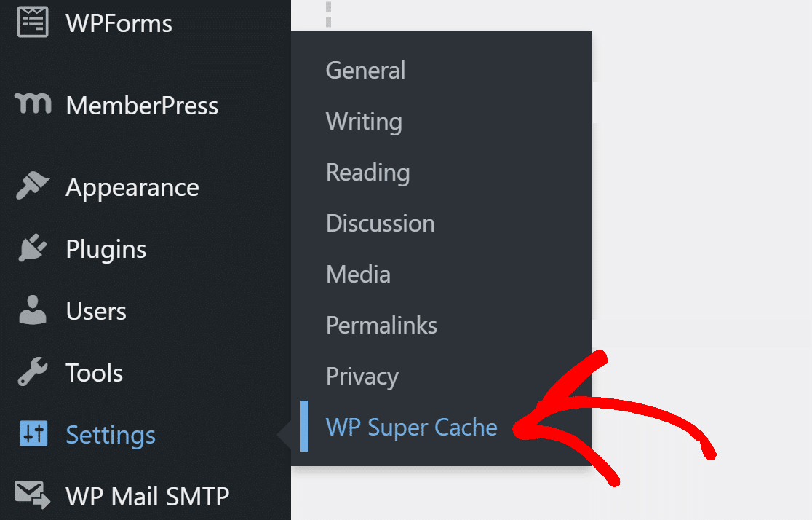Open the Privacy settings page
812x520 pixels.
pos(362,376)
